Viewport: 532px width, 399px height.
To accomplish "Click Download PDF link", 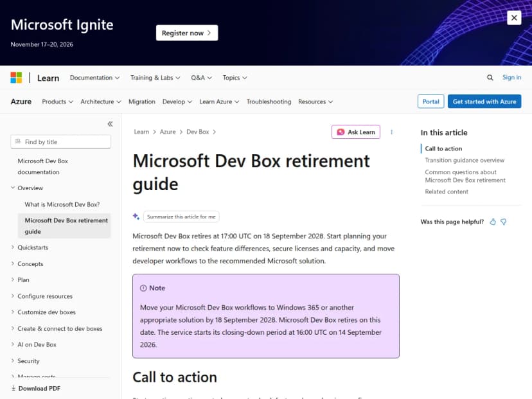I will point(35,389).
